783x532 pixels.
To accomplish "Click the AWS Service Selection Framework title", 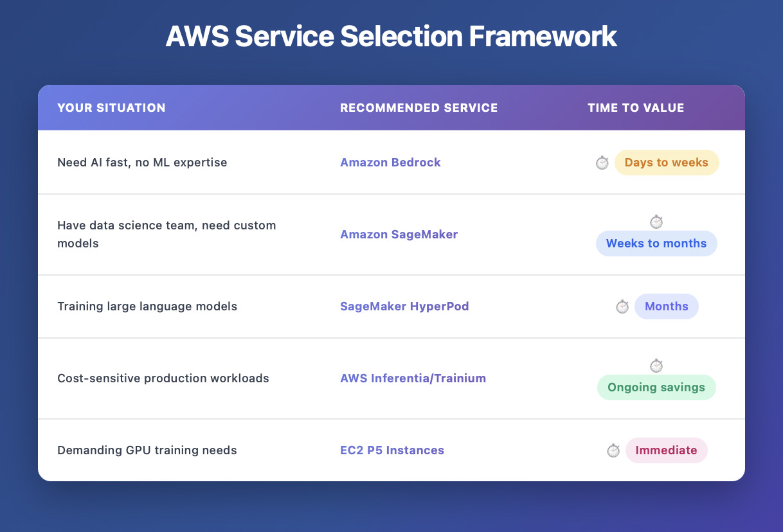I will pyautogui.click(x=391, y=37).
